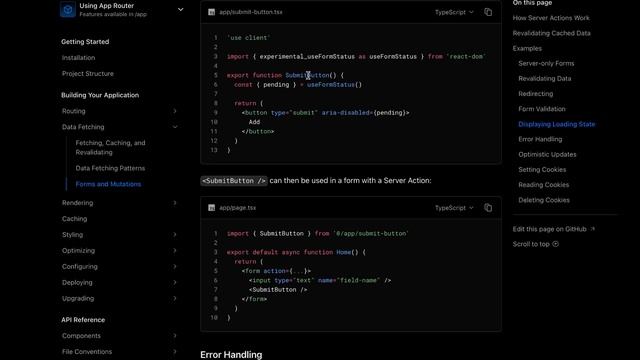This screenshot has width=640, height=360.
Task: Jump to Revalidating Cached Data
Action: click(551, 33)
